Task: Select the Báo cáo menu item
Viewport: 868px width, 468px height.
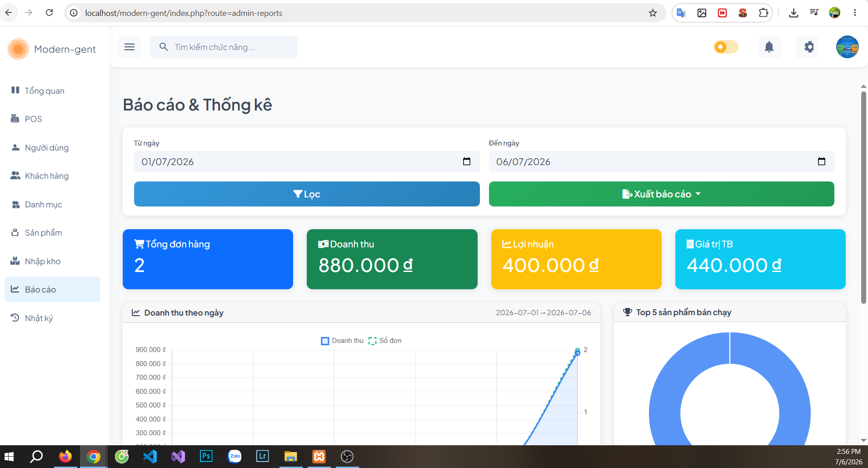Action: pos(52,289)
